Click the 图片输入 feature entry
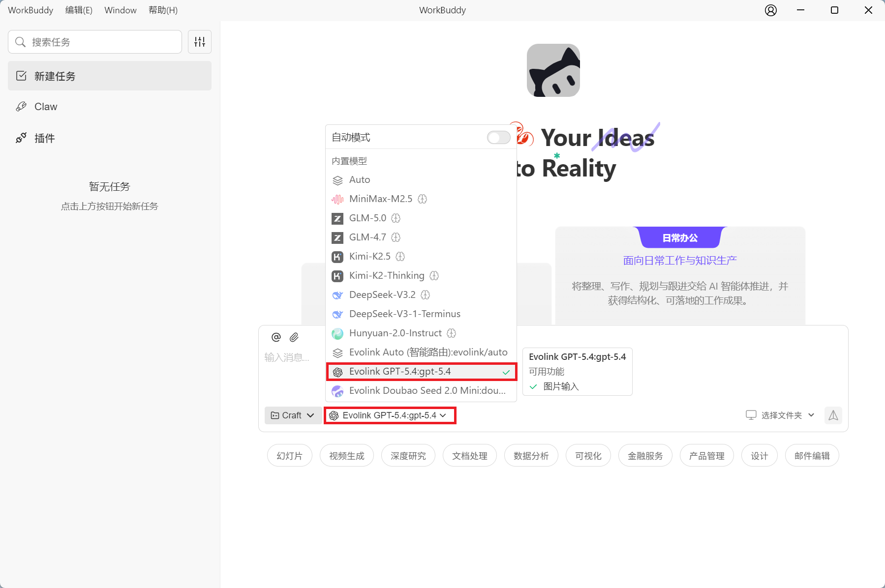This screenshot has width=885, height=588. [554, 386]
